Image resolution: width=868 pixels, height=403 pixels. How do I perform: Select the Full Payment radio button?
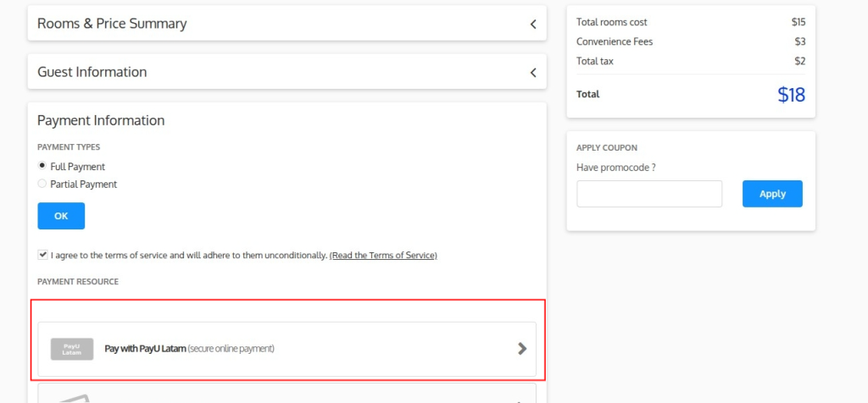(42, 166)
